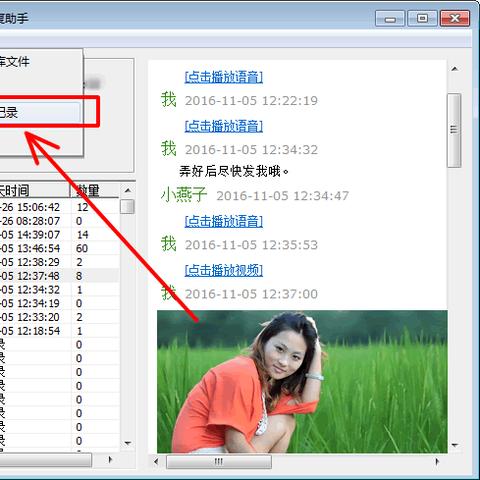The height and width of the screenshot is (480, 480).
Task: Click the timestamp 2016-11-05 12:35:53
Action: point(251,245)
